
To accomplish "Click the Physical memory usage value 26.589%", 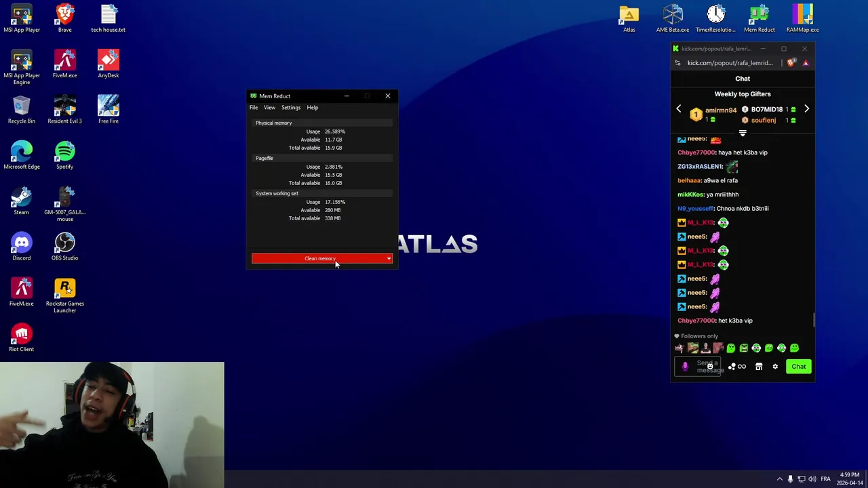I will tap(335, 131).
